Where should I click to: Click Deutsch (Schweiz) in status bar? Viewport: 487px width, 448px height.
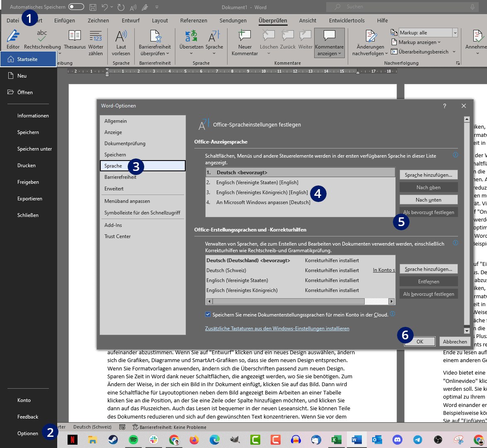click(x=92, y=427)
